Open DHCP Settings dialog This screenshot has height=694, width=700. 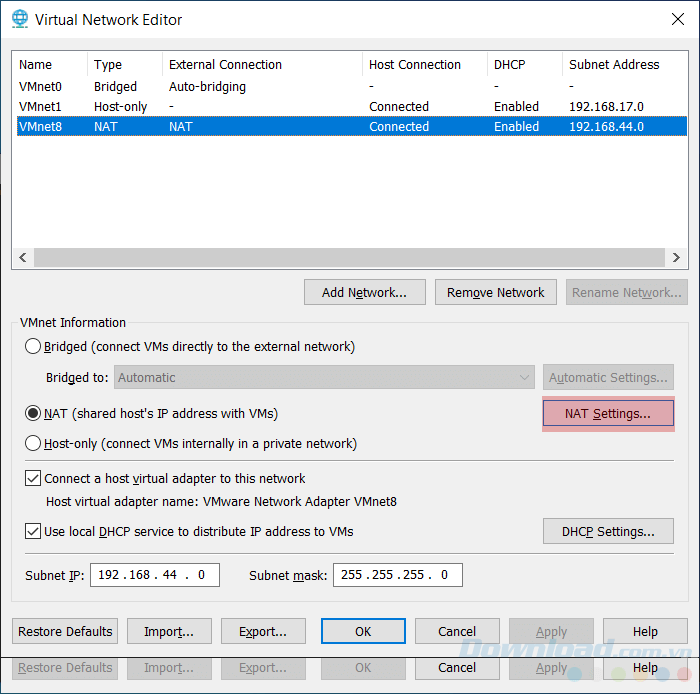pyautogui.click(x=608, y=531)
